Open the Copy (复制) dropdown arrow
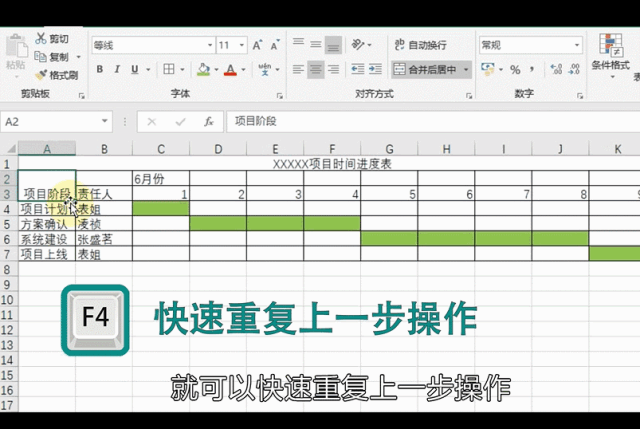 tap(79, 57)
